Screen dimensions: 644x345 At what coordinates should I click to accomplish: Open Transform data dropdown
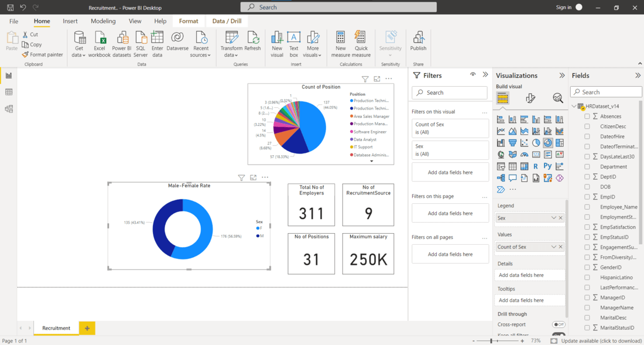coord(236,56)
